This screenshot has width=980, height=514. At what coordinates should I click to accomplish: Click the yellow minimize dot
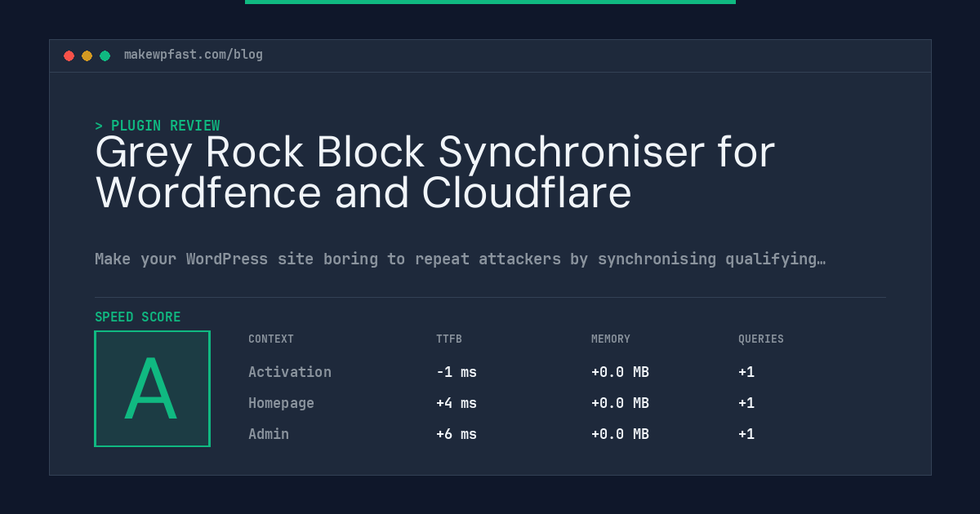coord(87,55)
